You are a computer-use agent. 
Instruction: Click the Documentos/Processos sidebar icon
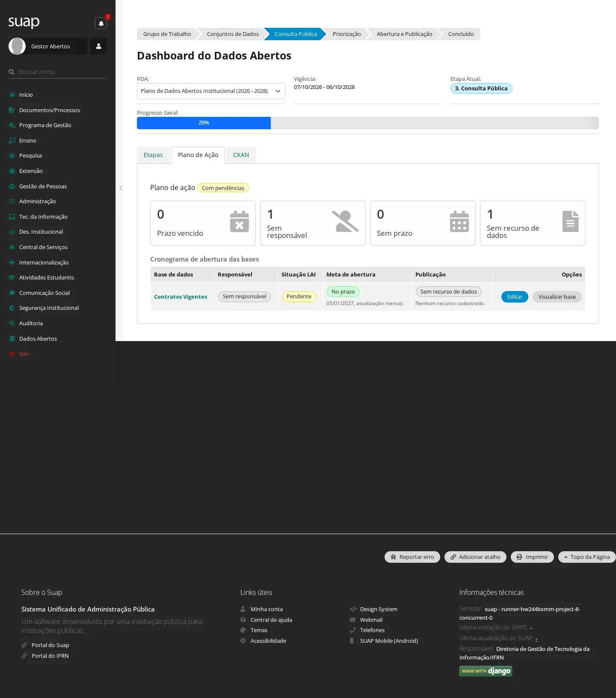tap(12, 110)
